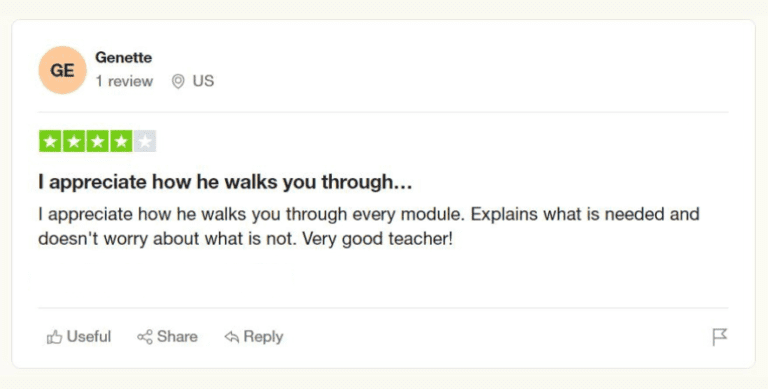Screen dimensions: 768x389
Task: Click the Share text label
Action: (x=177, y=337)
